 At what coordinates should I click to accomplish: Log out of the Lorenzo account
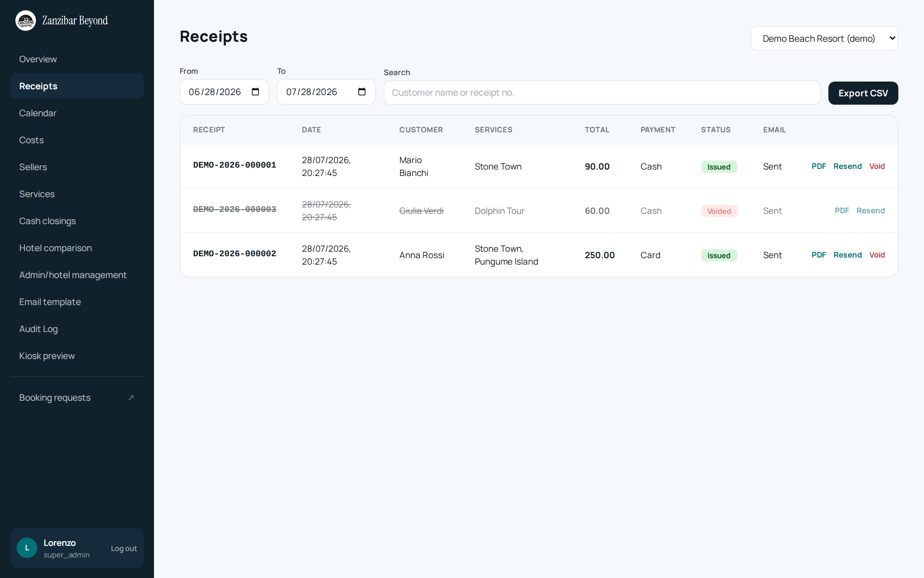click(124, 548)
